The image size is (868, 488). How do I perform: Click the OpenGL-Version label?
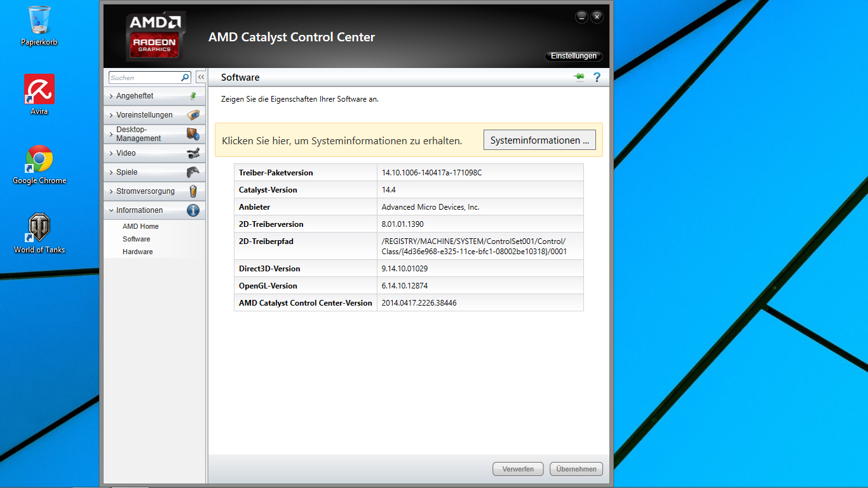pos(268,286)
